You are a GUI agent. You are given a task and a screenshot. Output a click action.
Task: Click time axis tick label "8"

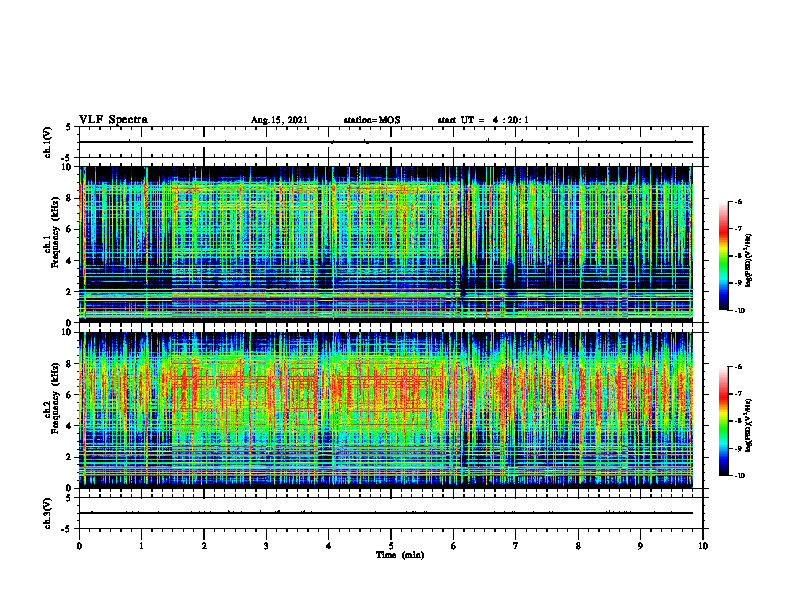pos(578,546)
